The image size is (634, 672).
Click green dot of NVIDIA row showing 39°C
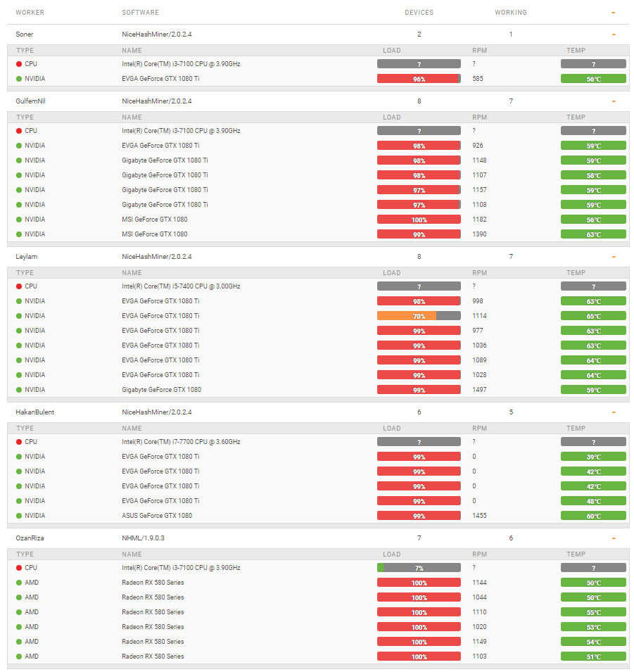[19, 457]
